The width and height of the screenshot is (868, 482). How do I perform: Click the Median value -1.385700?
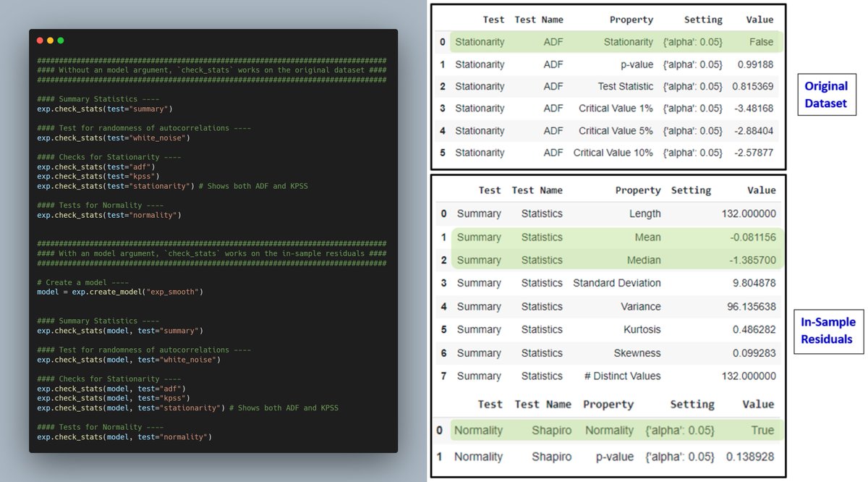pos(752,260)
